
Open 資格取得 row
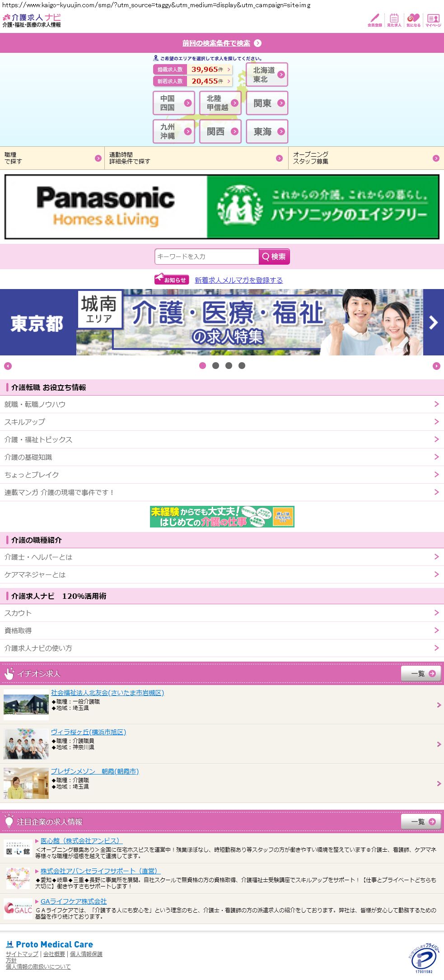point(222,630)
